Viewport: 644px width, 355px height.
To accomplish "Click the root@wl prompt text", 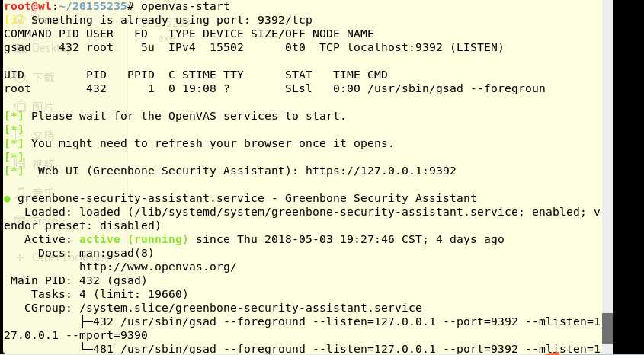I will click(x=28, y=6).
